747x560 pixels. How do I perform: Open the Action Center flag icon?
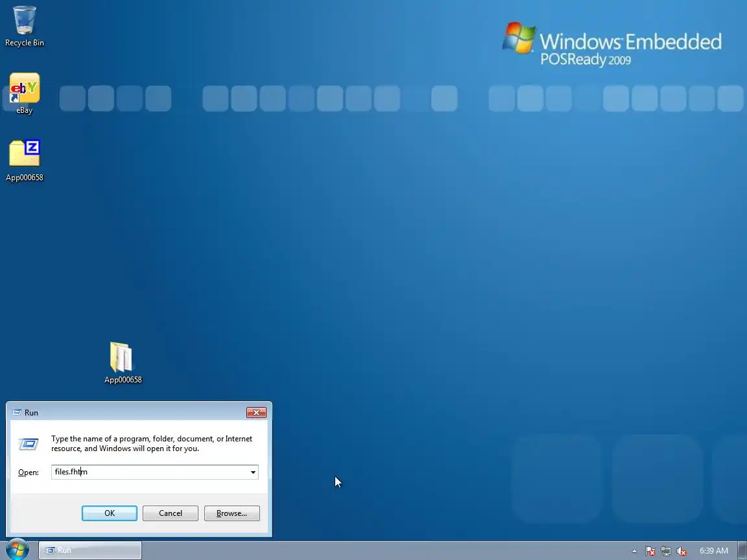click(x=650, y=551)
